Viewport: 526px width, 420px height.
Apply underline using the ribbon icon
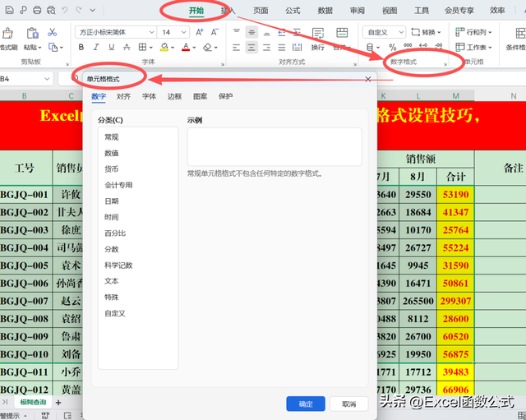[111, 48]
